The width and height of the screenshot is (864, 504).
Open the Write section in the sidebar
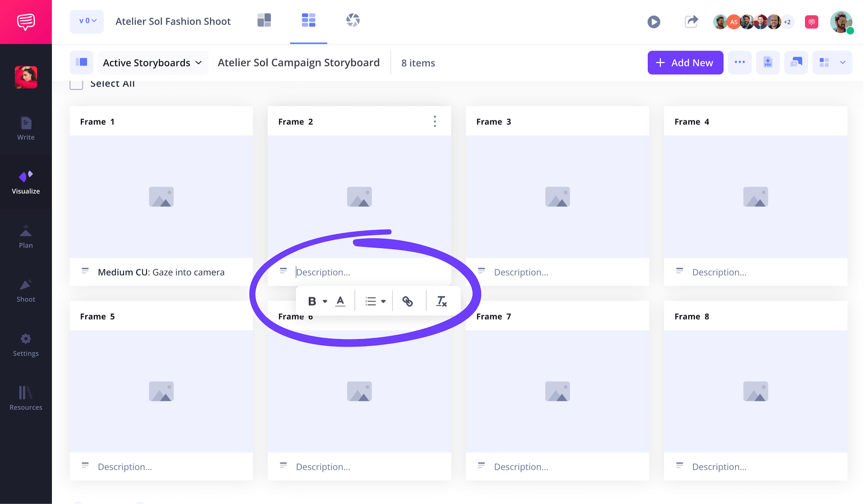(26, 129)
